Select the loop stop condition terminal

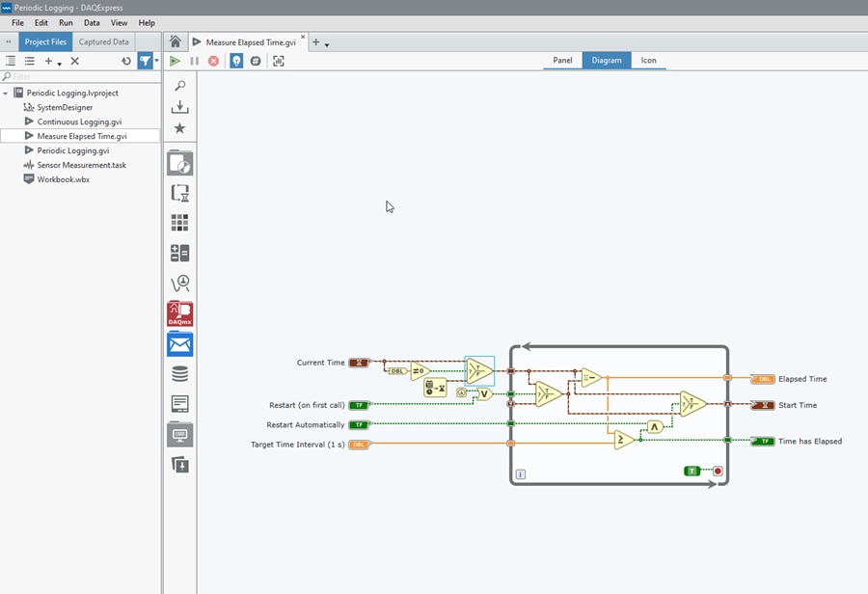tap(718, 471)
